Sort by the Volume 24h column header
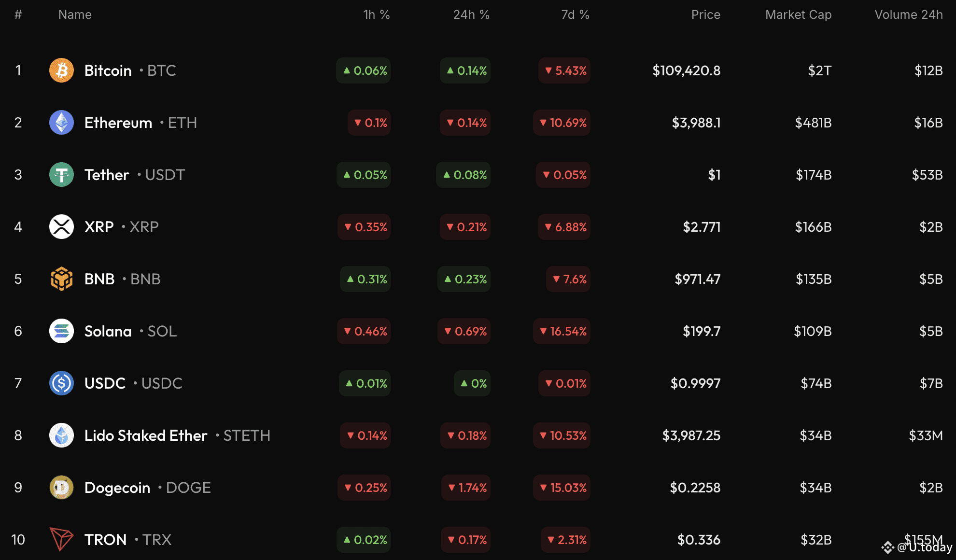 pos(909,14)
